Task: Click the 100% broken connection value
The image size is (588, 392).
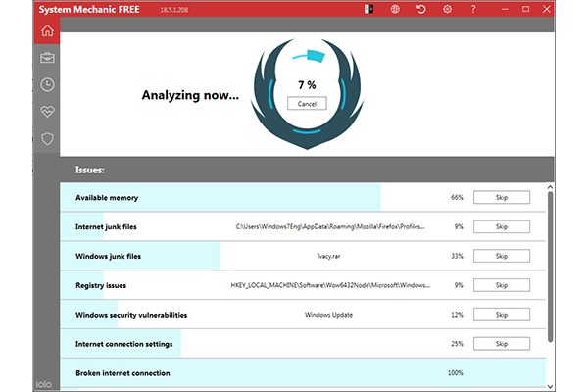Action: point(456,372)
